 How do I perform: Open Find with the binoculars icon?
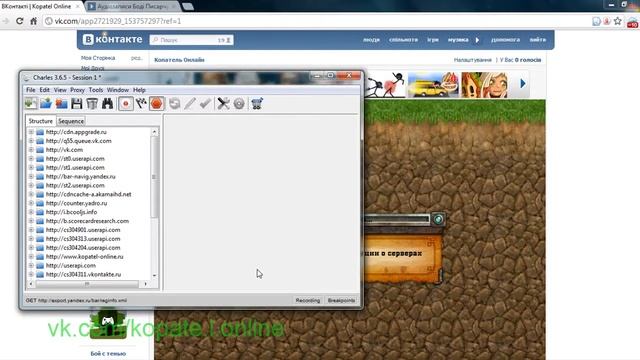[107, 104]
